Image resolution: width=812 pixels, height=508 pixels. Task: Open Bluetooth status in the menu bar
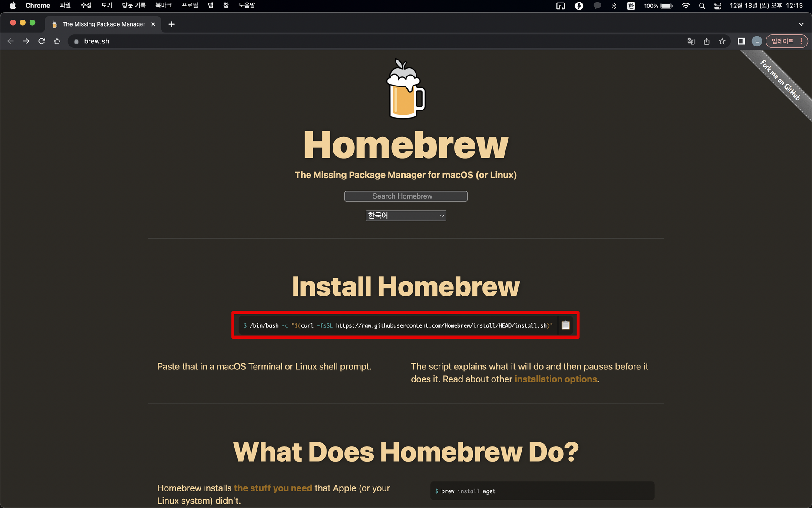(614, 6)
